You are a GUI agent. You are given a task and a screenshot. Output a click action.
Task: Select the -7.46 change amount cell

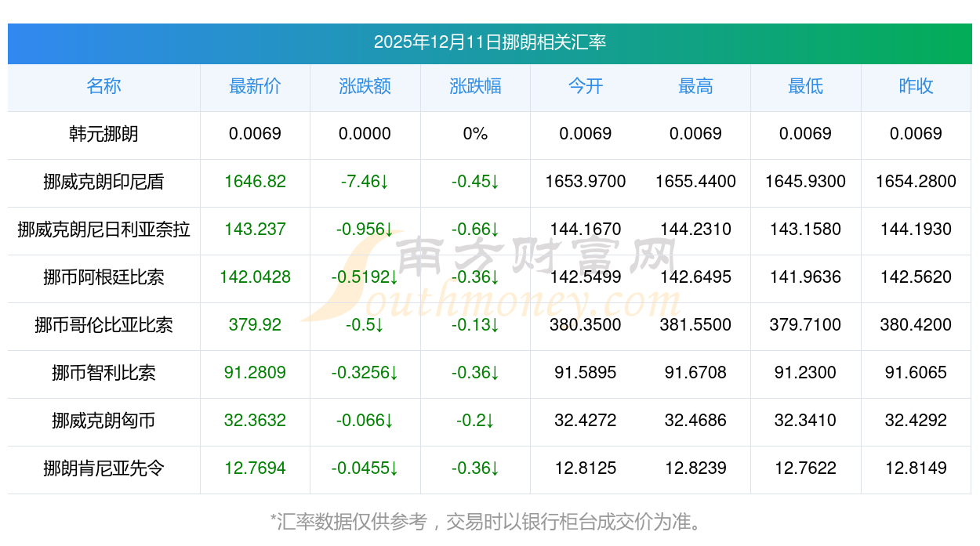point(365,182)
